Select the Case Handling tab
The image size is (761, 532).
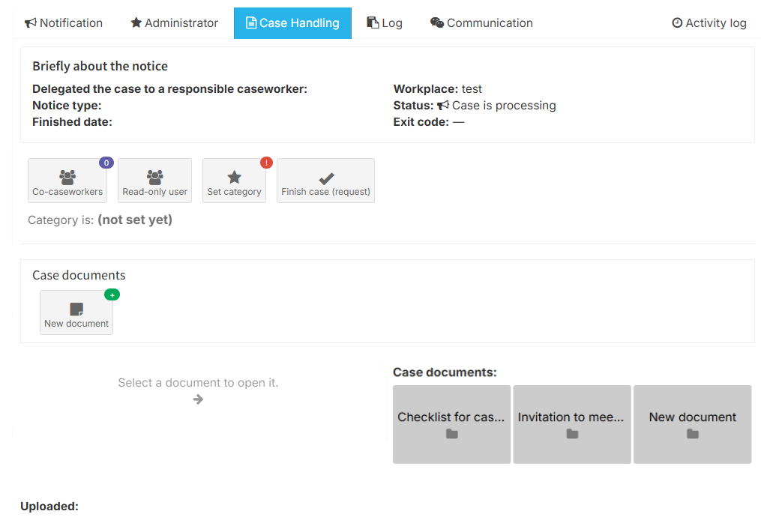click(x=292, y=23)
